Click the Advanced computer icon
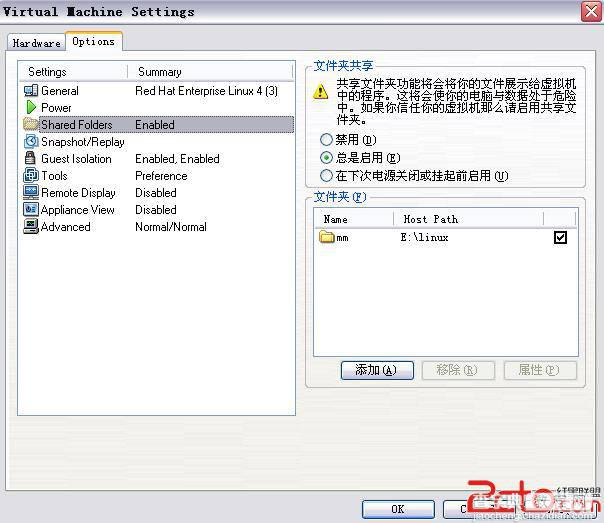This screenshot has width=604, height=523. [30, 226]
